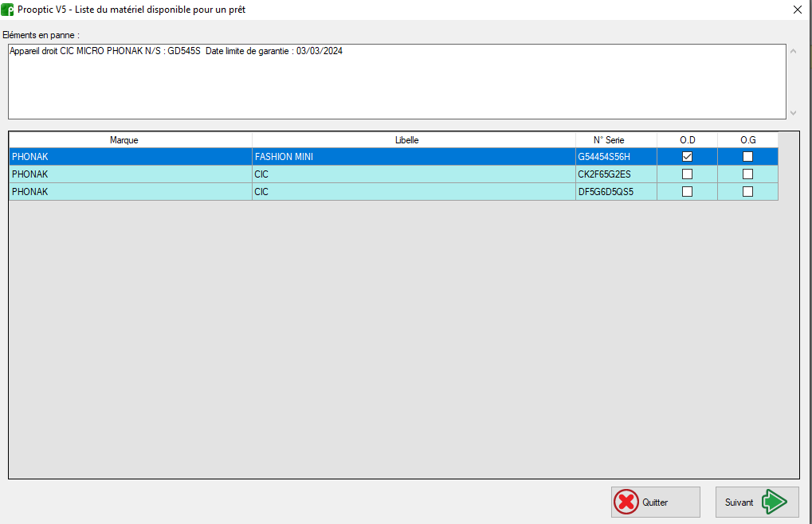
Task: Check O.G for FASHION MINI row
Action: click(747, 156)
